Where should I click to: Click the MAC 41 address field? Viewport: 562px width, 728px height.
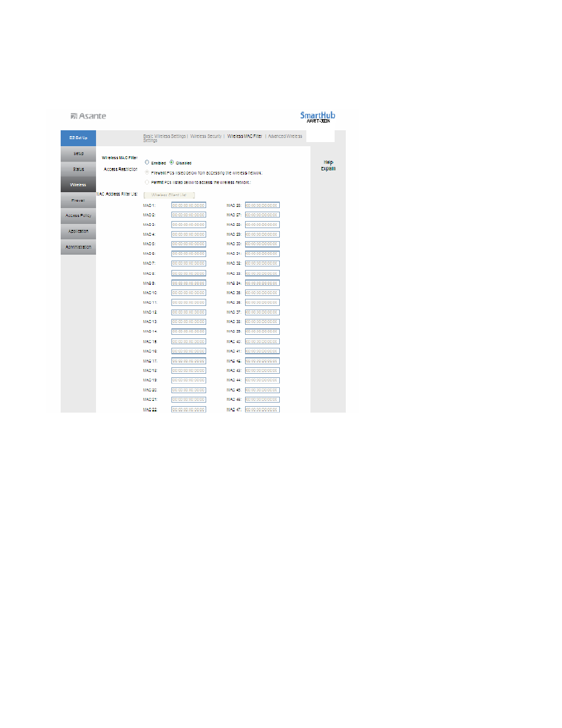coord(262,351)
